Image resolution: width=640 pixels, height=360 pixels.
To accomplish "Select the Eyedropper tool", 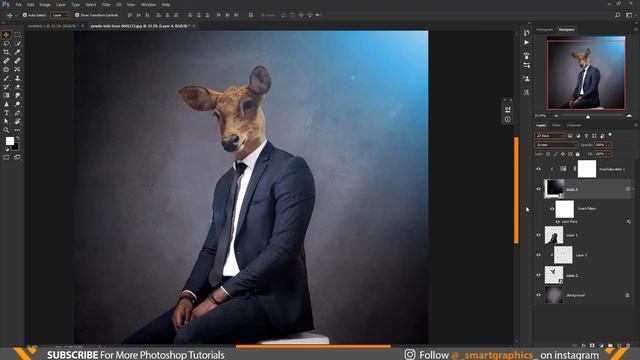I will (x=17, y=52).
